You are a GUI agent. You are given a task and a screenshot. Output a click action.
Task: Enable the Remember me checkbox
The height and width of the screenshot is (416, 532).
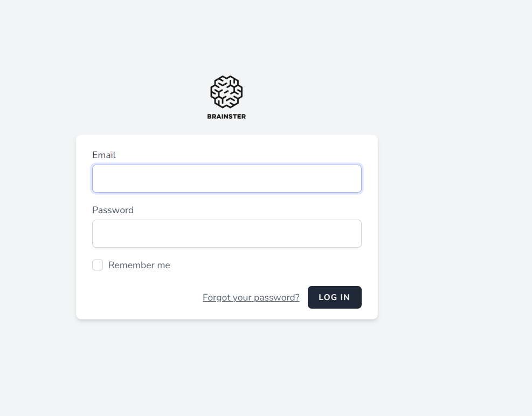coord(98,265)
